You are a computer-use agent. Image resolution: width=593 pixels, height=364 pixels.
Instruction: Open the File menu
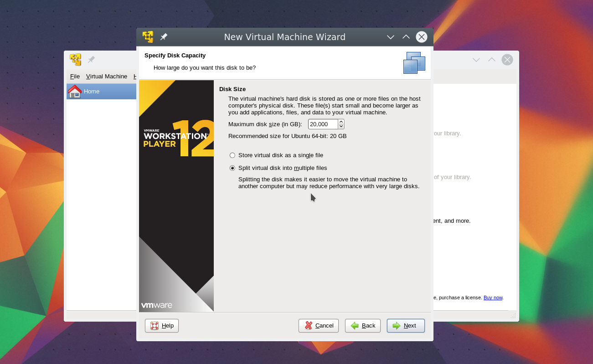[x=75, y=77]
